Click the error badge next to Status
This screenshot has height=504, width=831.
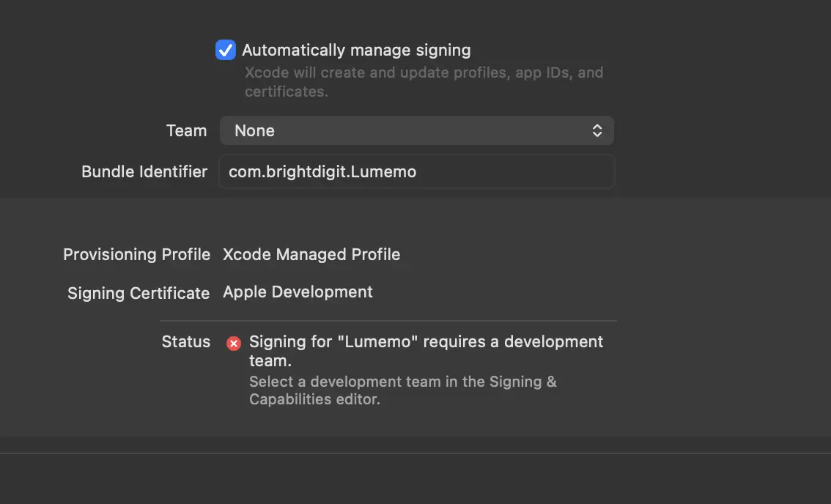pyautogui.click(x=233, y=344)
